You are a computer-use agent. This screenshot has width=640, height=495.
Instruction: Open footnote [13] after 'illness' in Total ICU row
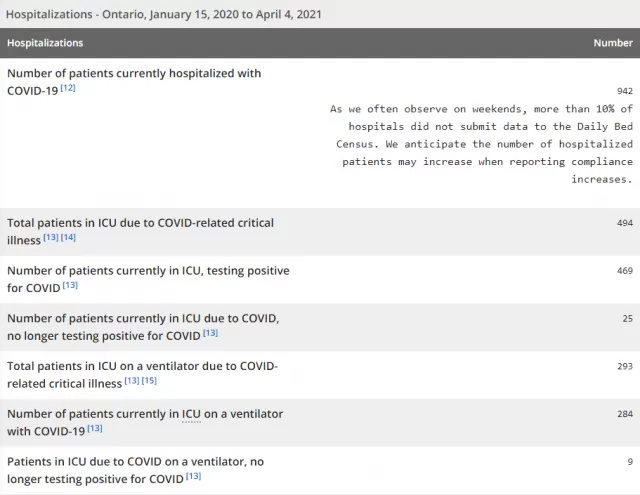(51, 237)
